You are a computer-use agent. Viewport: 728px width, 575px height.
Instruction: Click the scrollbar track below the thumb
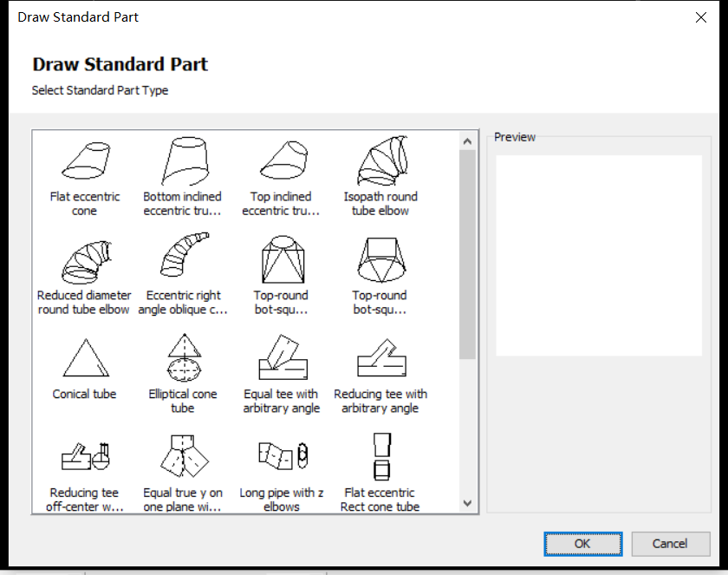467,427
